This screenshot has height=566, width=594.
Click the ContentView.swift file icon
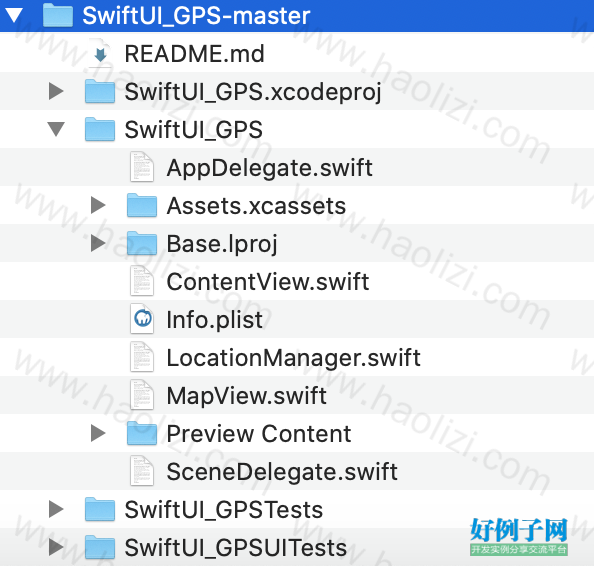click(142, 281)
